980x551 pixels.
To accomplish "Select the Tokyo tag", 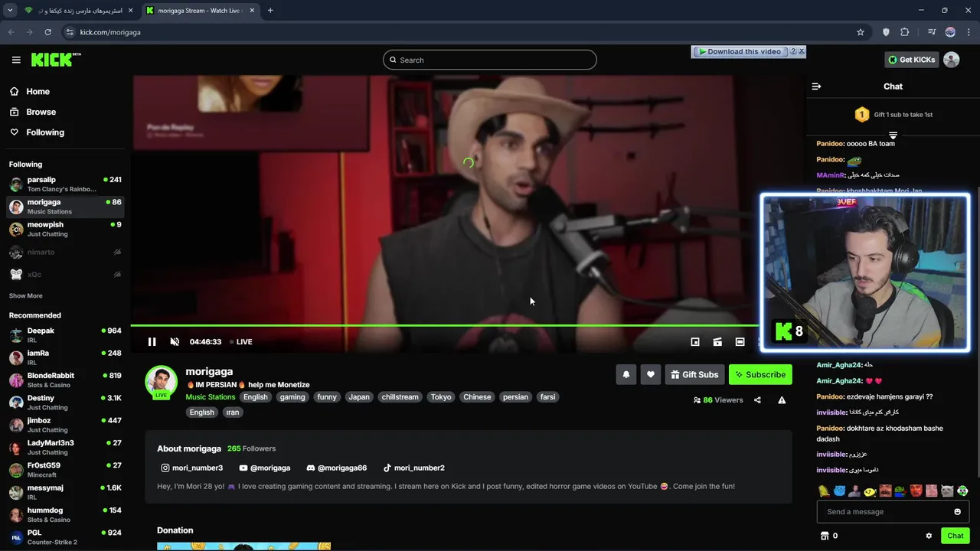I will pos(441,397).
